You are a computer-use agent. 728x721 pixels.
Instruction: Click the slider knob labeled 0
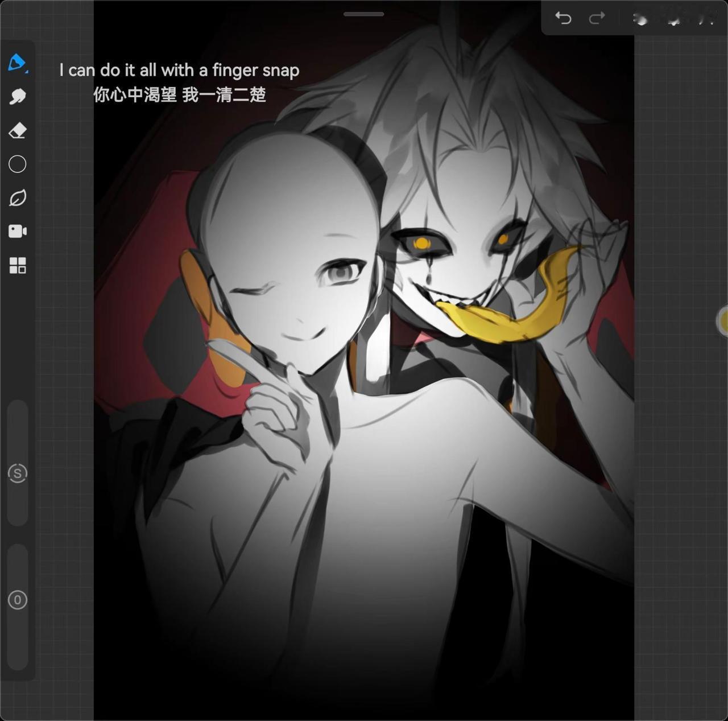point(18,600)
